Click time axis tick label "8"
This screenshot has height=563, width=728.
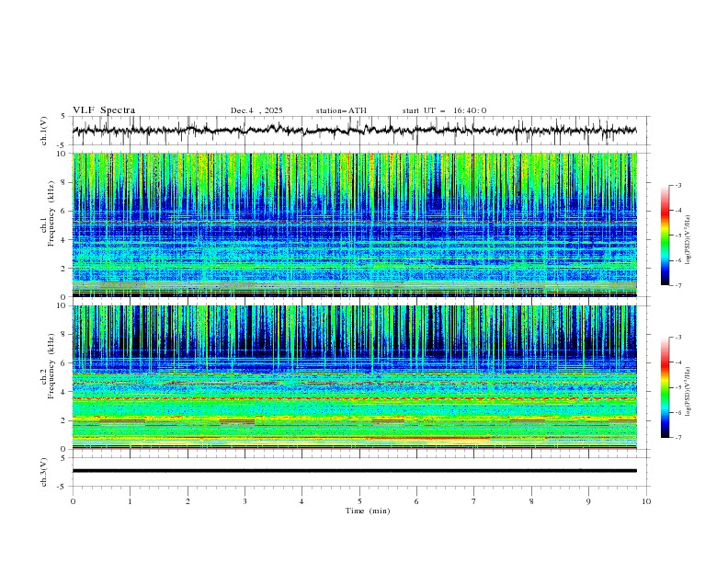[531, 501]
